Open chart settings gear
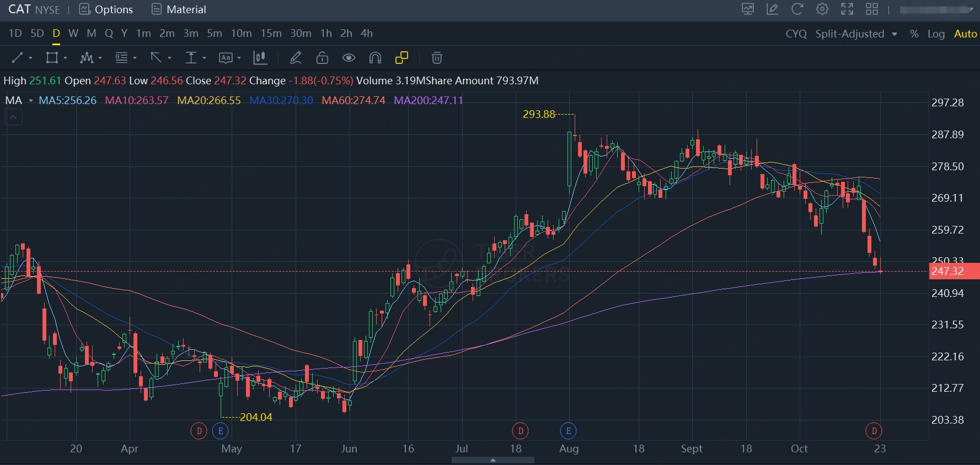The height and width of the screenshot is (465, 980). coord(822,9)
